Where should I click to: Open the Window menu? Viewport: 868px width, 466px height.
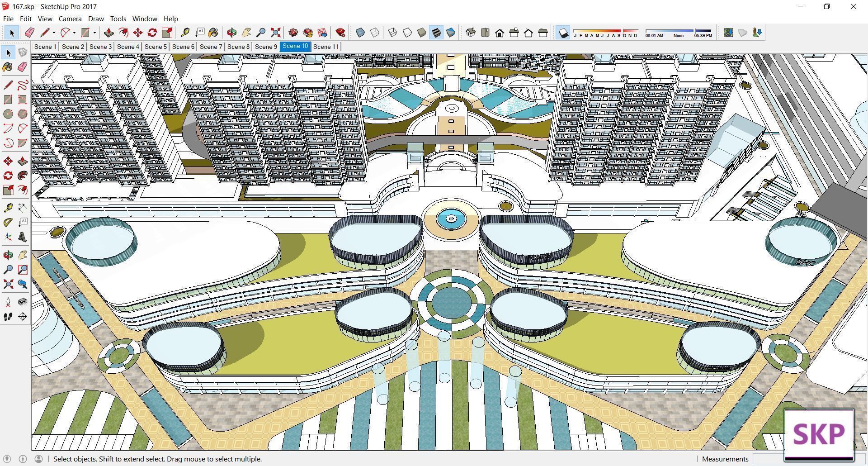(145, 19)
